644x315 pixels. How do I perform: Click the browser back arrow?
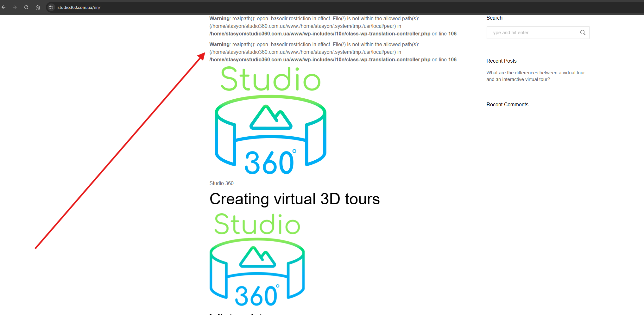click(4, 7)
